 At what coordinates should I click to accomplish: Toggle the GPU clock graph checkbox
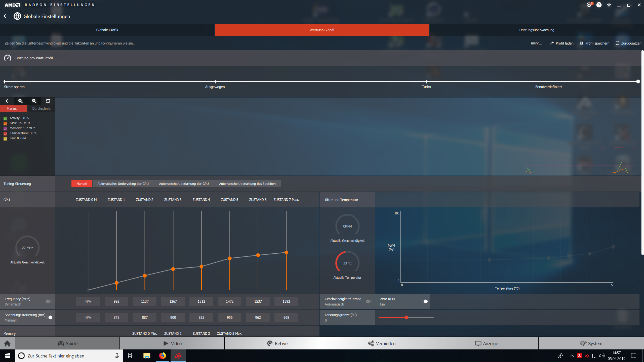[x=5, y=123]
